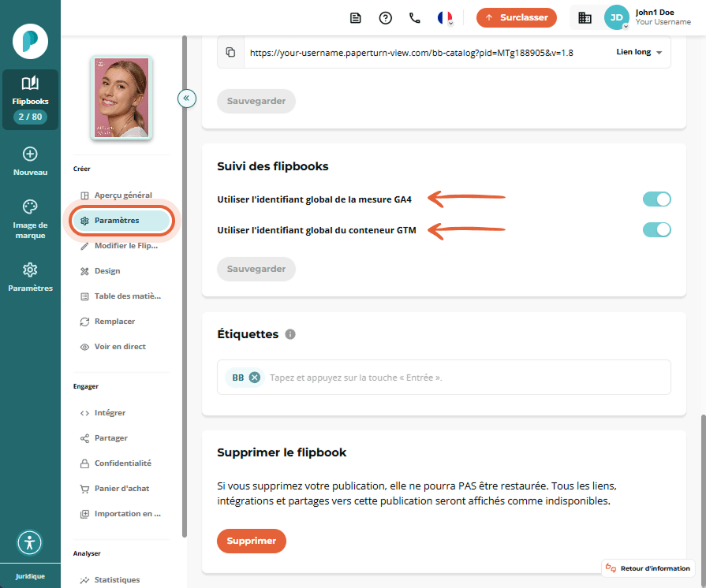
Task: Open Image de marque branding section
Action: tap(30, 219)
